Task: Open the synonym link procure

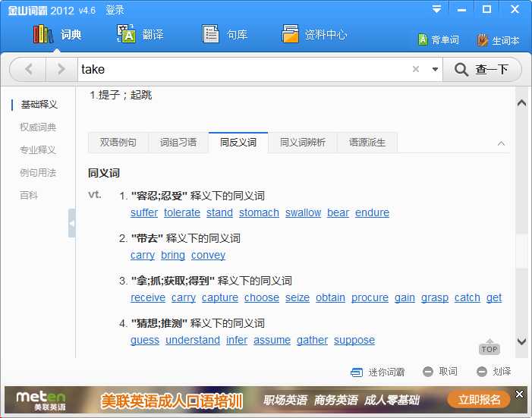Action: click(370, 297)
